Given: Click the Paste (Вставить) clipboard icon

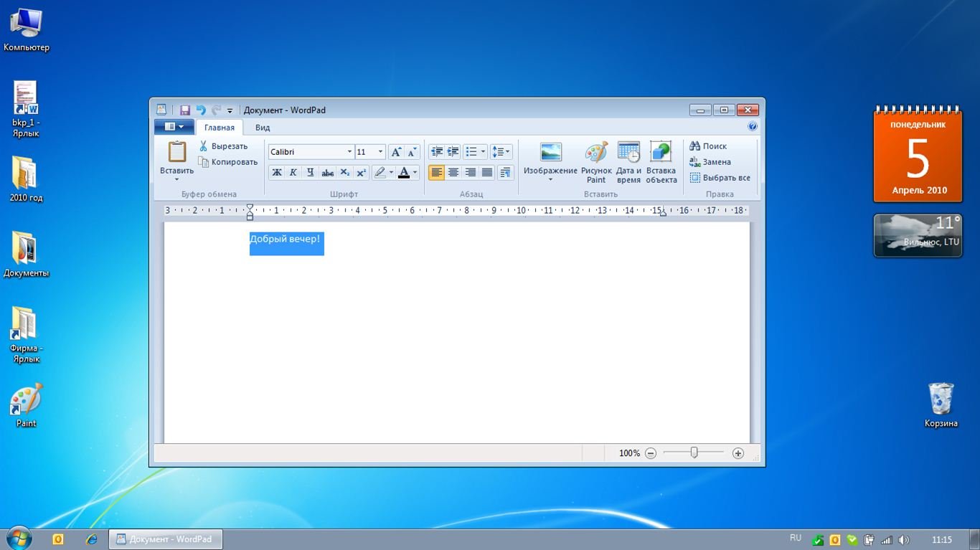Looking at the screenshot, I should [176, 152].
